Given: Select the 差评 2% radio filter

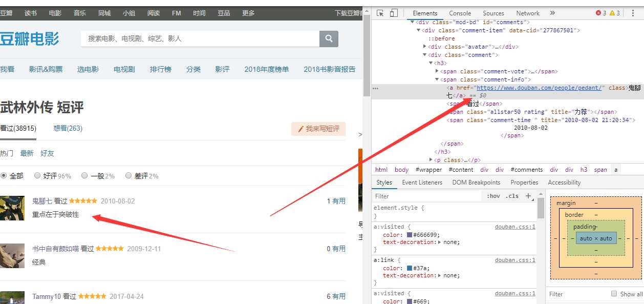Looking at the screenshot, I should tap(128, 175).
